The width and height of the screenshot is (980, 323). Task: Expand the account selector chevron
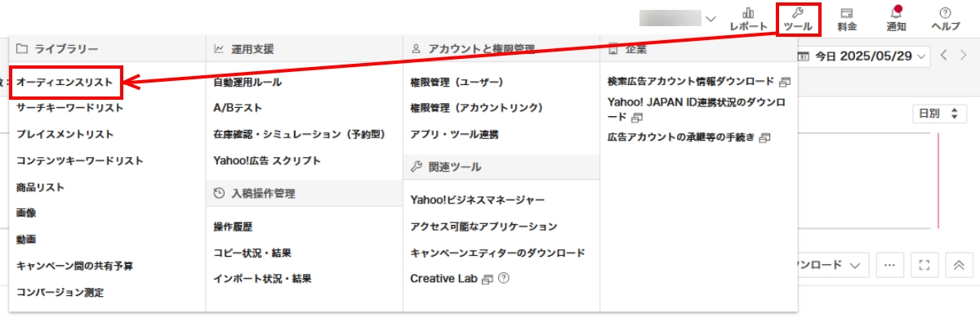710,19
